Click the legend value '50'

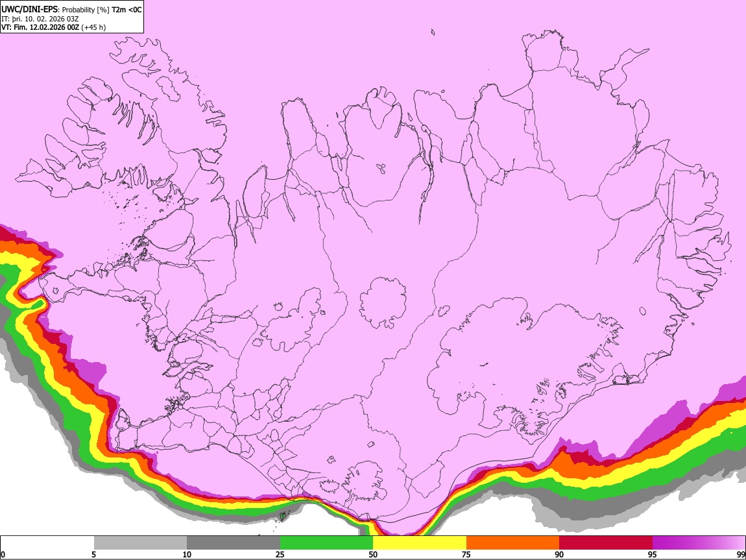point(373,554)
